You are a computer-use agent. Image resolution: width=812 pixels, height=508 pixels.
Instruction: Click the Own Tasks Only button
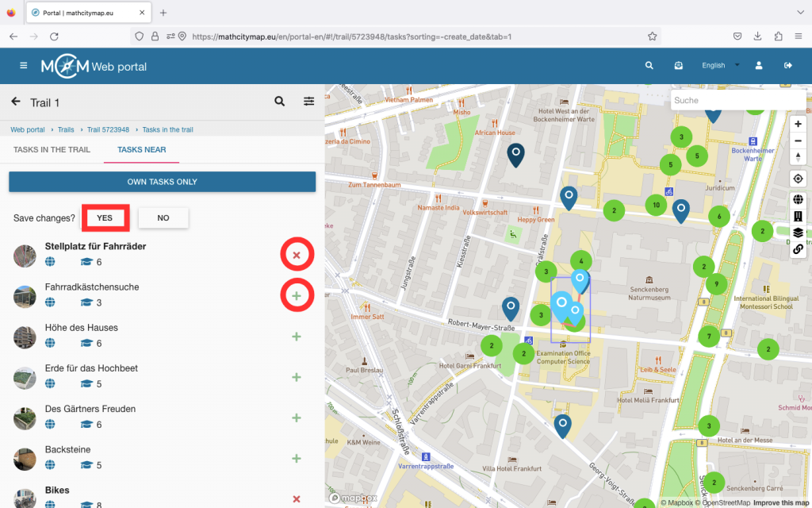tap(162, 182)
